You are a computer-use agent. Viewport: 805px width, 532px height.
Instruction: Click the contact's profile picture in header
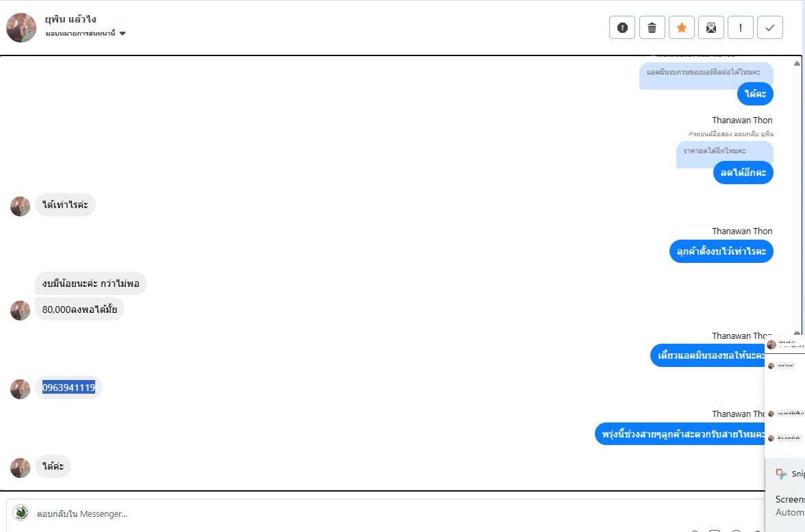21,27
